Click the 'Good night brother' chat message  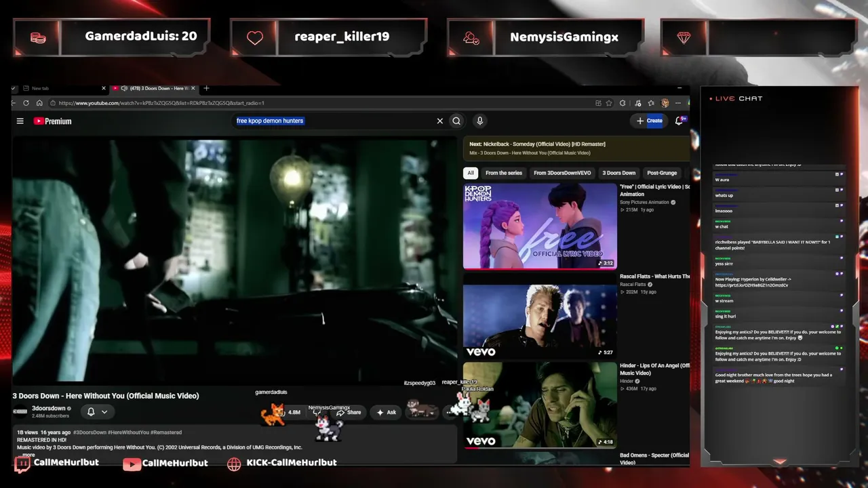[774, 378]
